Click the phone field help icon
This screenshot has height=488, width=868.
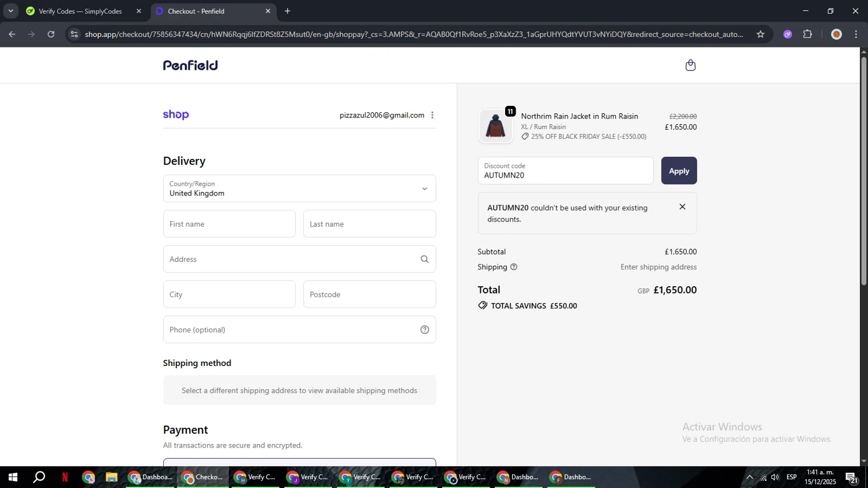click(x=424, y=330)
